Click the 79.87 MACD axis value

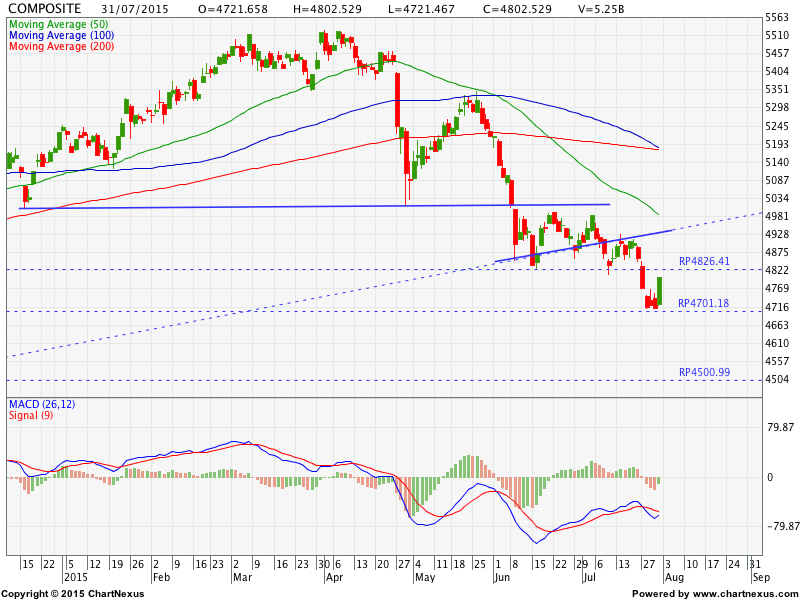coord(780,427)
